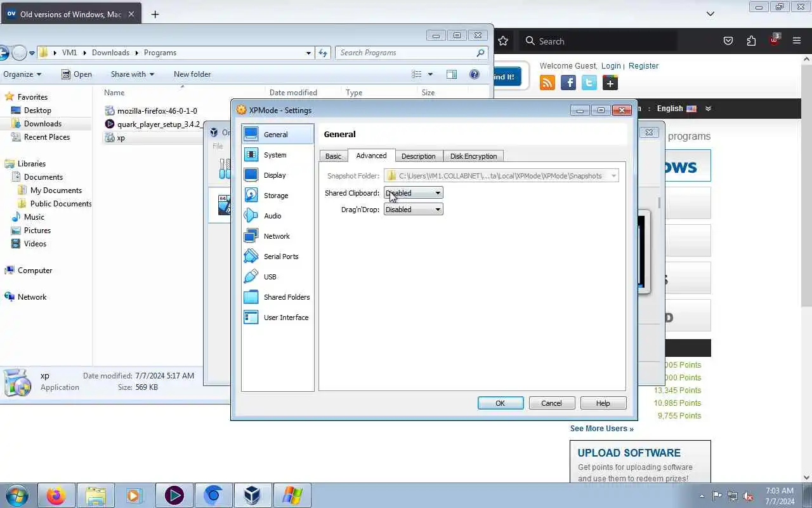The image size is (812, 508).
Task: Expand Share with menu in Explorer
Action: [x=132, y=74]
